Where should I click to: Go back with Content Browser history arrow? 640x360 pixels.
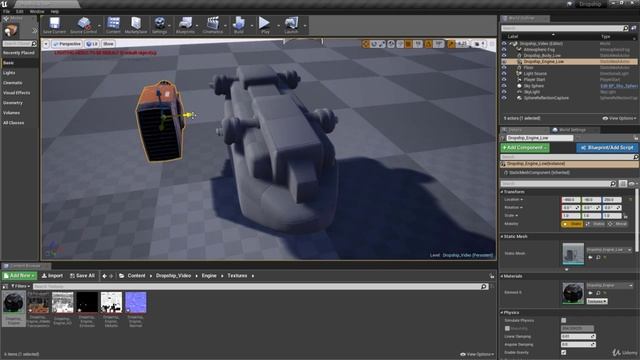tap(104, 276)
